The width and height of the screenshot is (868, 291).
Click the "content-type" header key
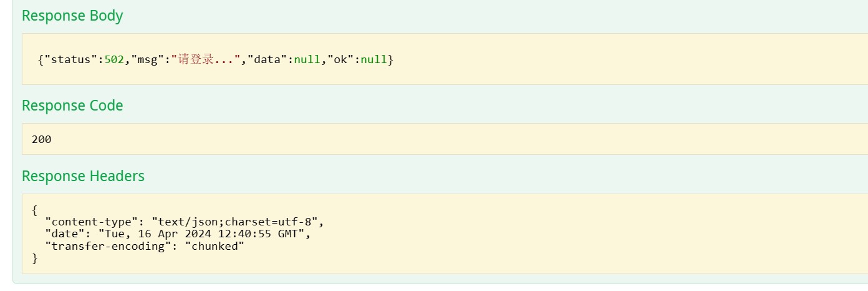92,222
